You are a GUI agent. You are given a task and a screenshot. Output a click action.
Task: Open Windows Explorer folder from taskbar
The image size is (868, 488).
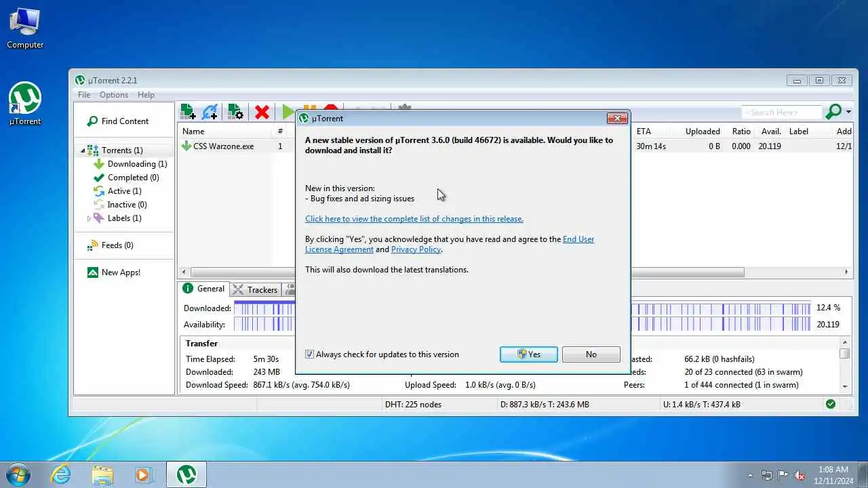(x=102, y=474)
